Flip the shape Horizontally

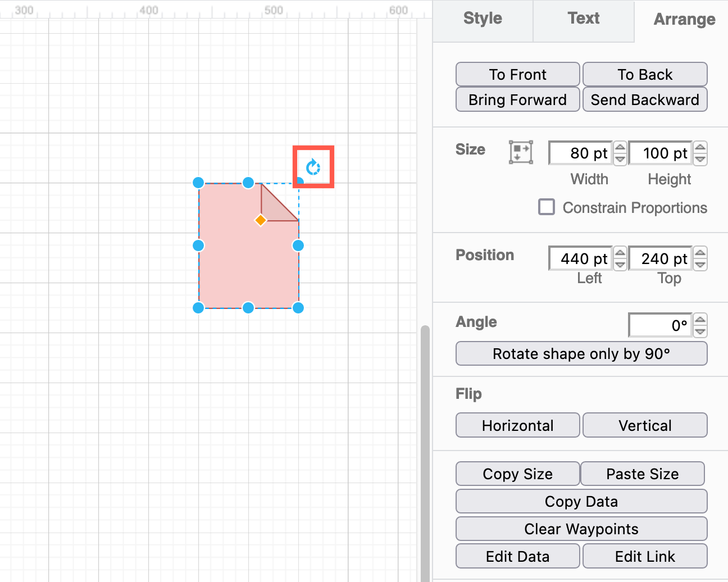[x=517, y=425]
